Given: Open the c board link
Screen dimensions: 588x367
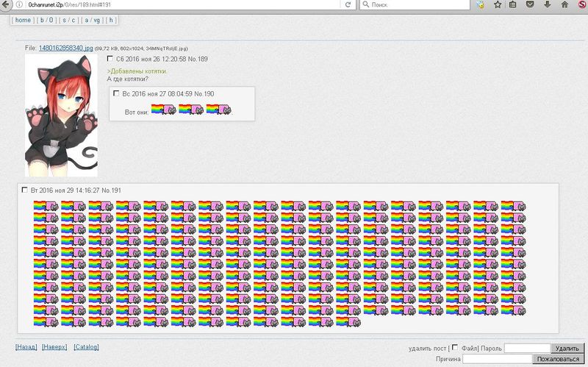Looking at the screenshot, I should click(73, 20).
